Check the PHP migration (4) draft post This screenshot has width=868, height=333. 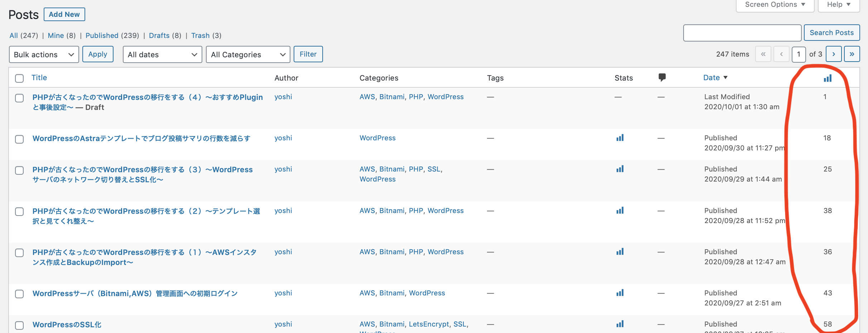point(19,98)
